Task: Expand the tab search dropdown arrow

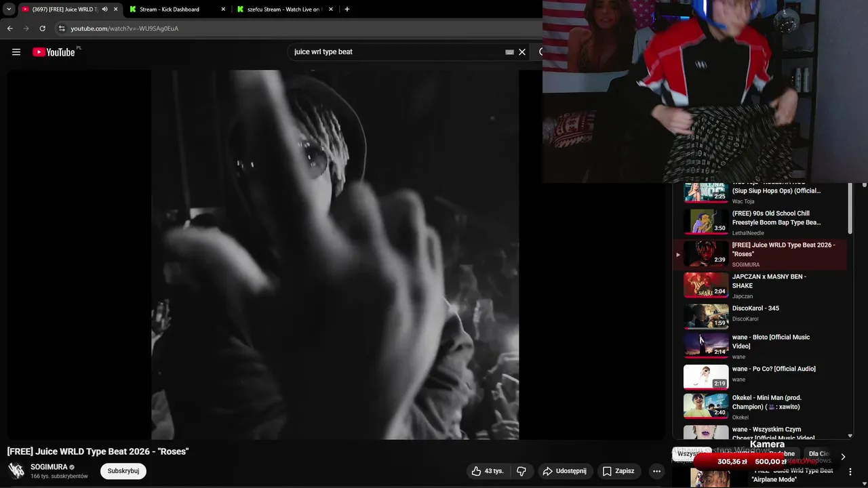Action: click(9, 9)
